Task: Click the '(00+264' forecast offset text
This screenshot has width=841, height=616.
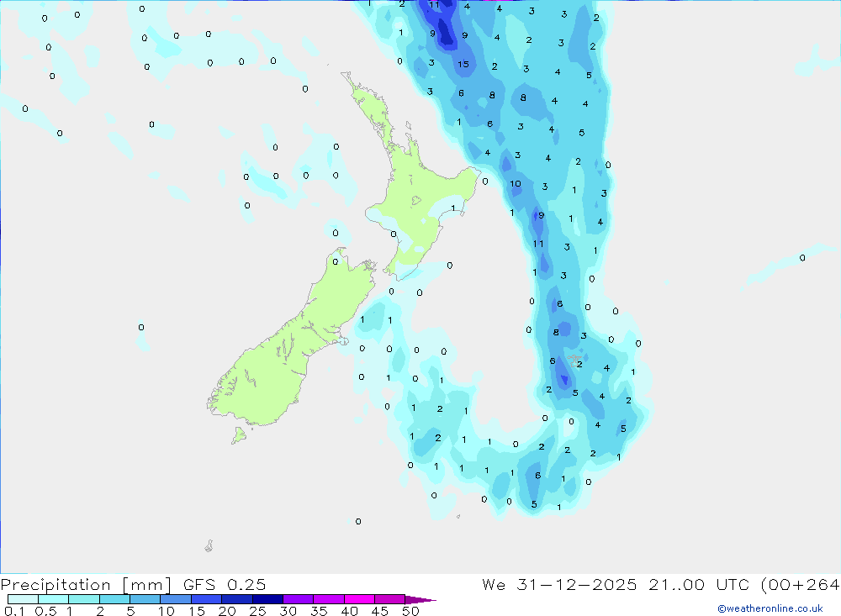Action: click(x=801, y=584)
